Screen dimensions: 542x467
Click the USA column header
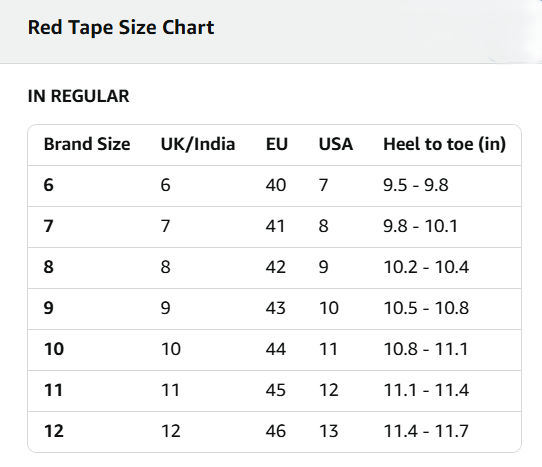pyautogui.click(x=336, y=144)
